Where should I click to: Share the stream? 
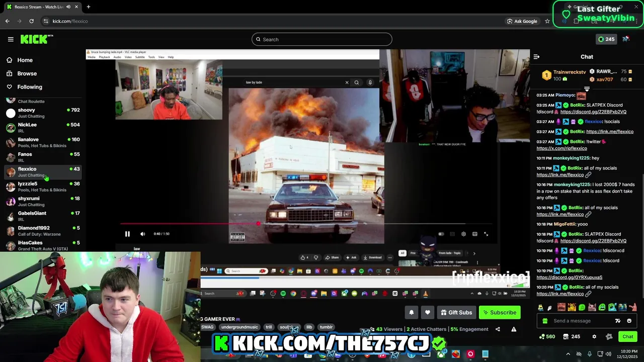498,329
